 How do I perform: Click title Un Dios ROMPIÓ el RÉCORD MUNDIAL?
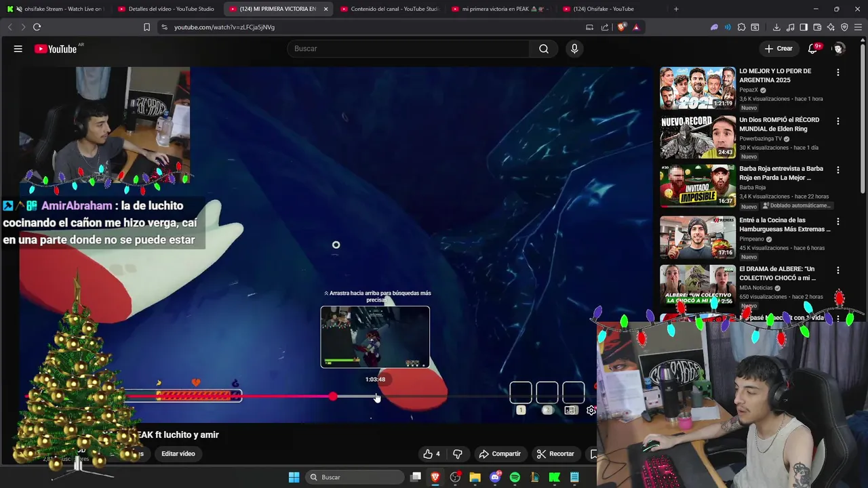tap(779, 124)
